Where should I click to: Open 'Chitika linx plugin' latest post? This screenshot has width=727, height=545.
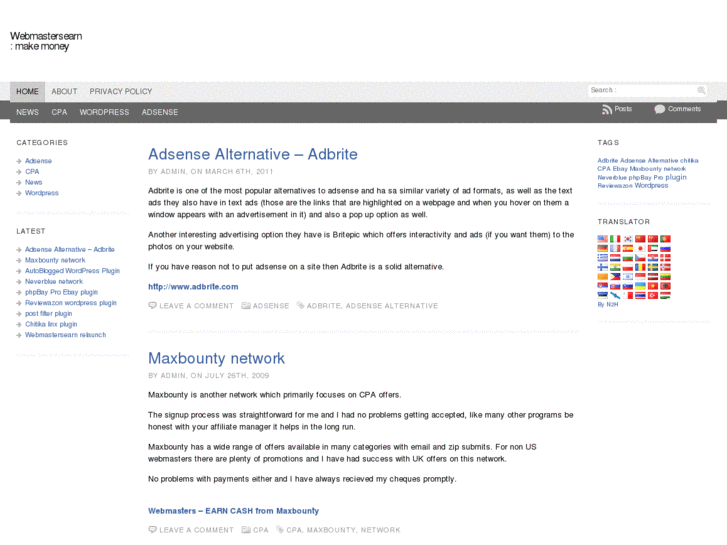click(51, 324)
